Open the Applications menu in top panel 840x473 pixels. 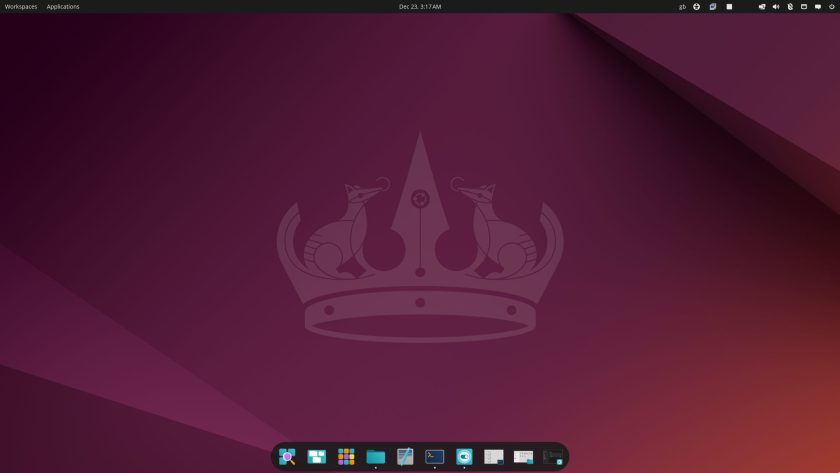coord(63,6)
